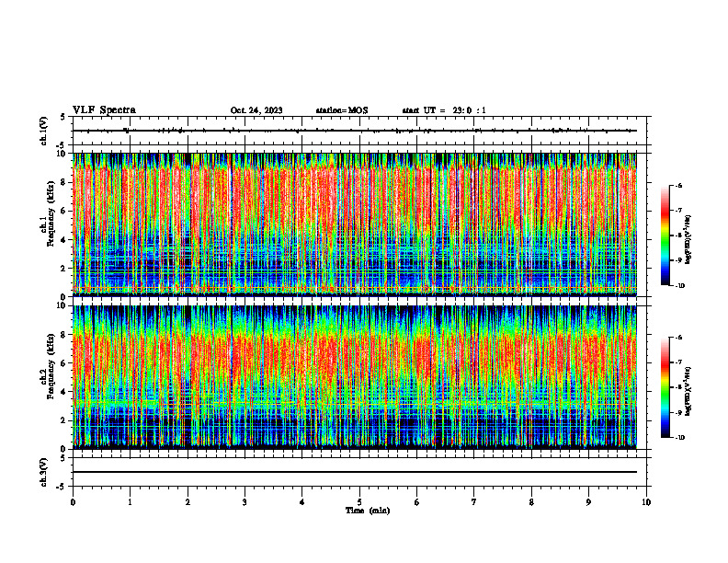Click the time axis tick label '3'
This screenshot has width=728, height=563.
pos(245,502)
